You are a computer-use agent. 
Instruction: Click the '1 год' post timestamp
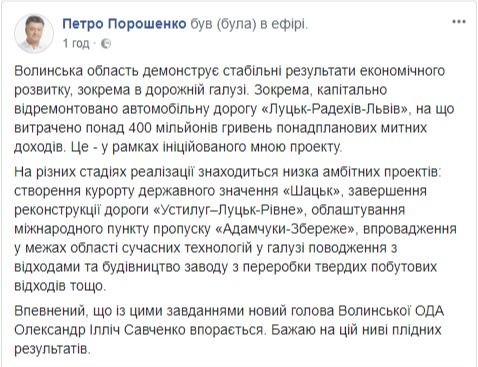click(x=76, y=43)
